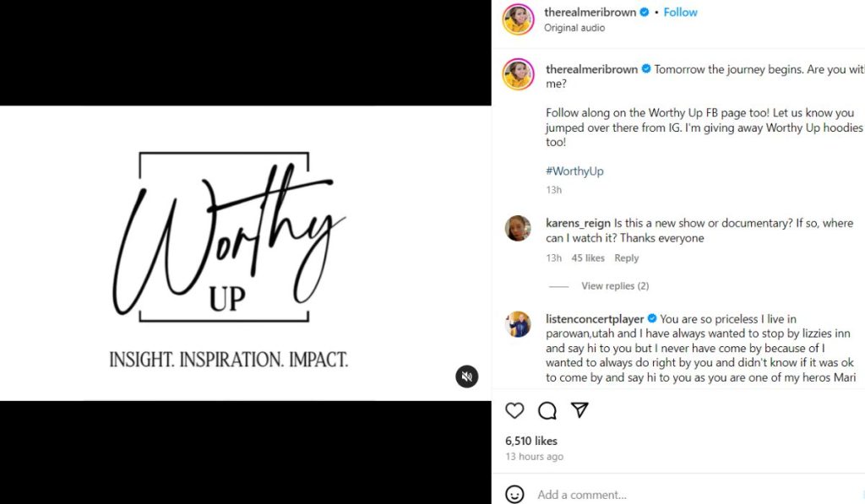View karens_reign profile picture
Viewport: 865px width, 504px height.
pos(518,229)
